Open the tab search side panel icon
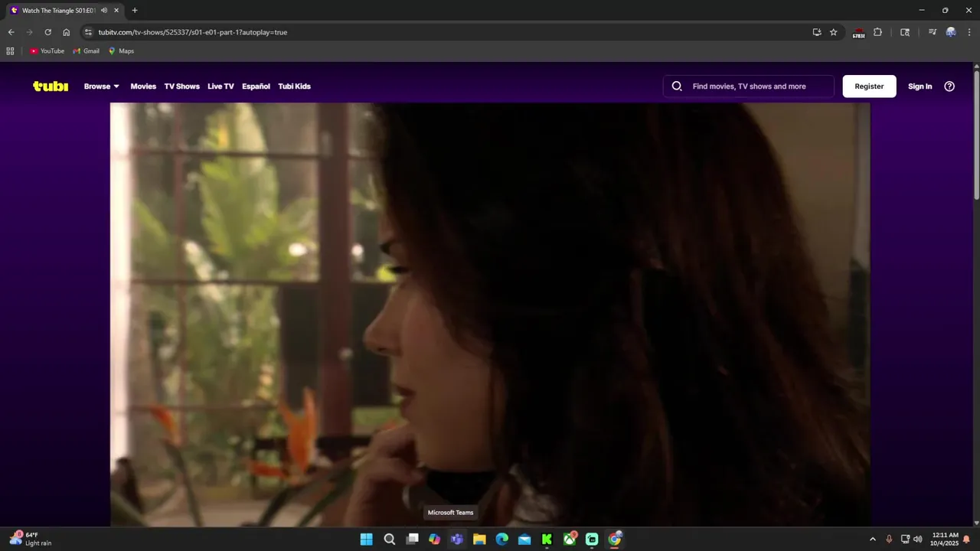This screenshot has height=551, width=980. coord(905,32)
